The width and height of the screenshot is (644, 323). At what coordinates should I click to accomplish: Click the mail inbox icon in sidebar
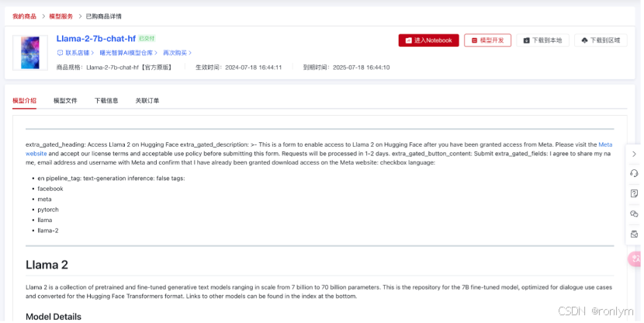634,234
